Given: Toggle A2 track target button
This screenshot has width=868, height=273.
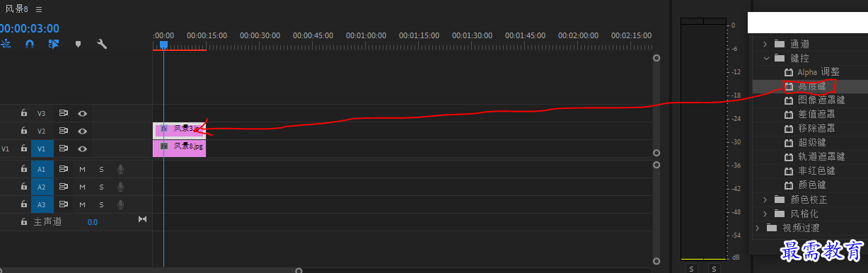Looking at the screenshot, I should [42, 187].
